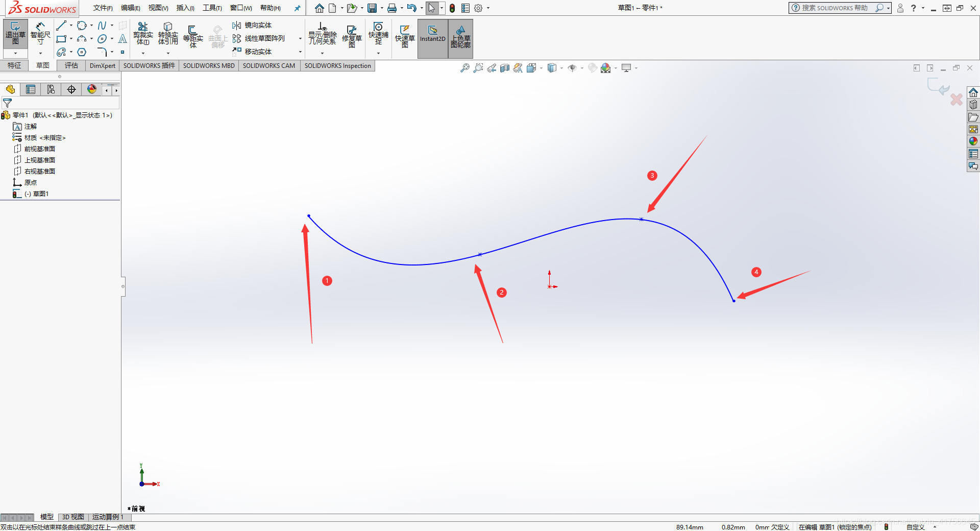This screenshot has width=980, height=531.
Task: Open the ConfigurationManager tab icon
Action: 51,89
